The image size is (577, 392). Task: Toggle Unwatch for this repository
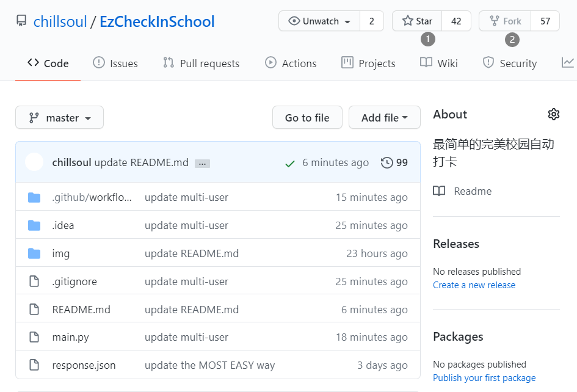(x=319, y=21)
